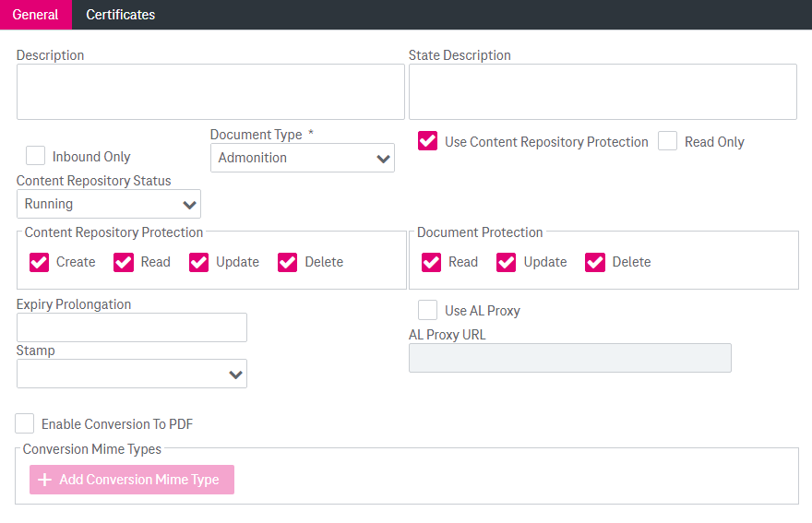Select the General tab

tap(35, 15)
